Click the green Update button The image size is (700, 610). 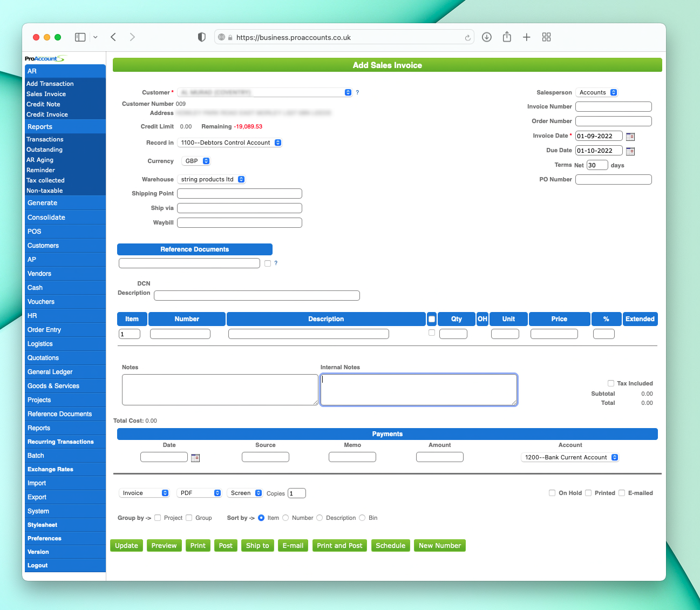[x=126, y=546]
